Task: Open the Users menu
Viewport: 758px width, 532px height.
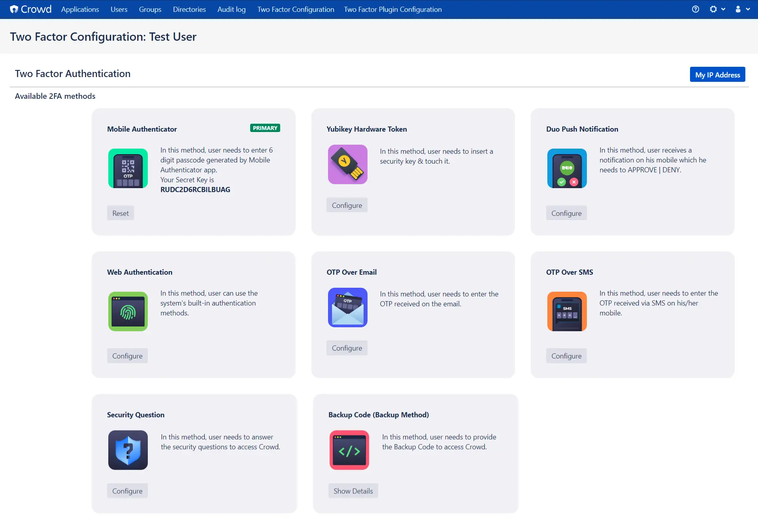Action: click(119, 9)
